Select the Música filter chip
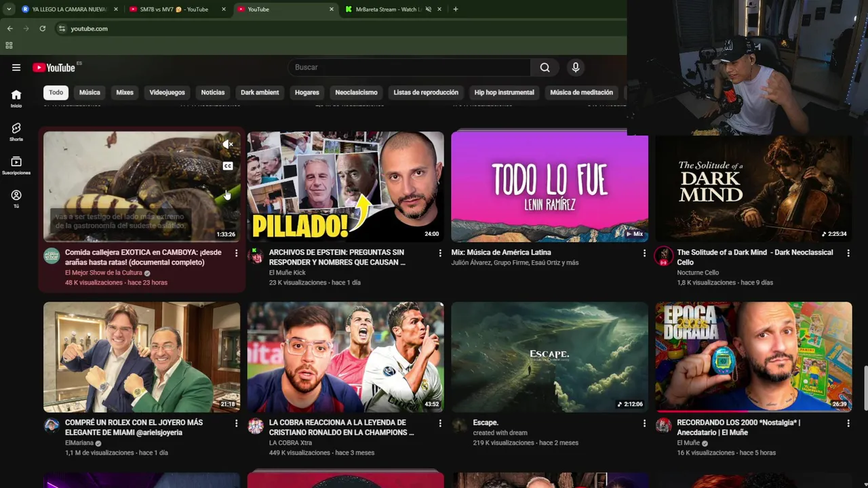 90,92
